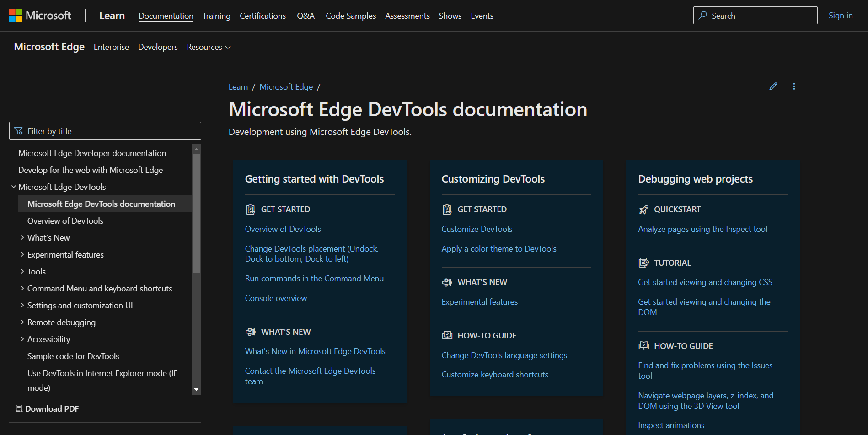This screenshot has width=868, height=435.
Task: Open Navigate webpage layers 3D View tool link
Action: (706, 401)
